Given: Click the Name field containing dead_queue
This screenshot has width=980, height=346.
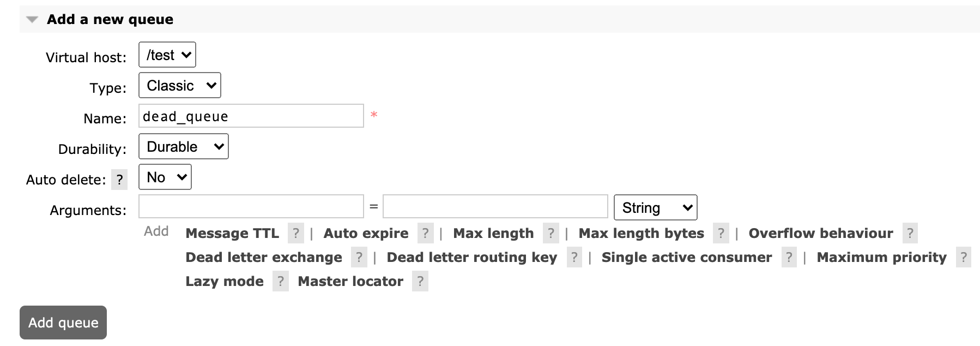Looking at the screenshot, I should (x=251, y=116).
